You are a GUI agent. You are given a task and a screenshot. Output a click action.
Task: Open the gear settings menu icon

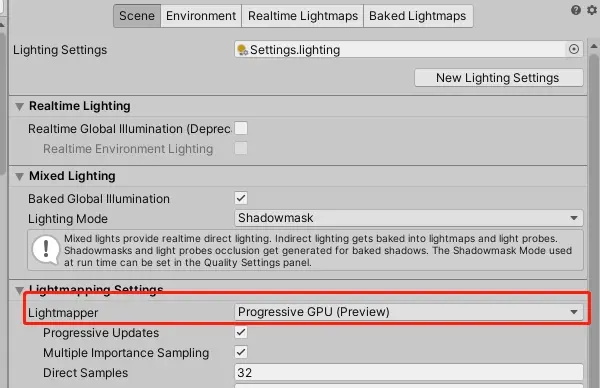point(592,10)
